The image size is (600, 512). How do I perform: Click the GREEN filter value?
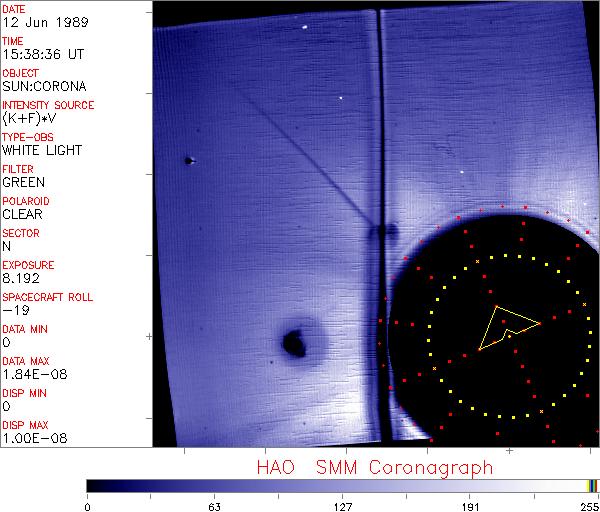tap(23, 183)
